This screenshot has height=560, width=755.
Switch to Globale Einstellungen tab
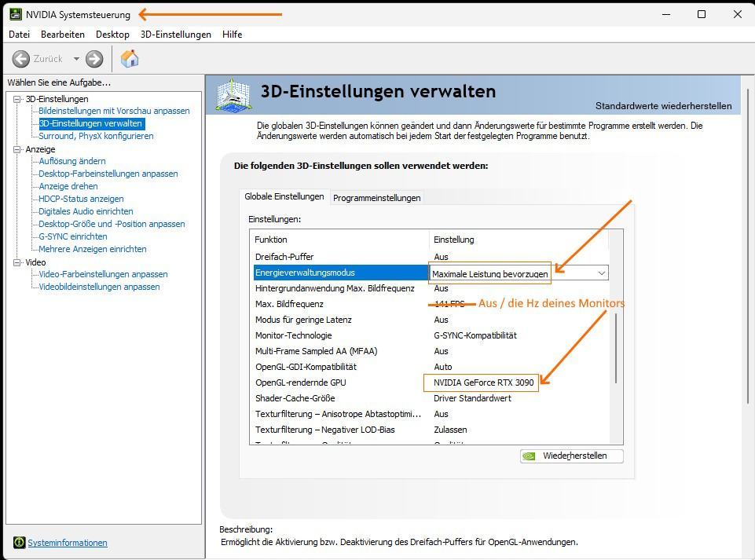click(x=284, y=196)
